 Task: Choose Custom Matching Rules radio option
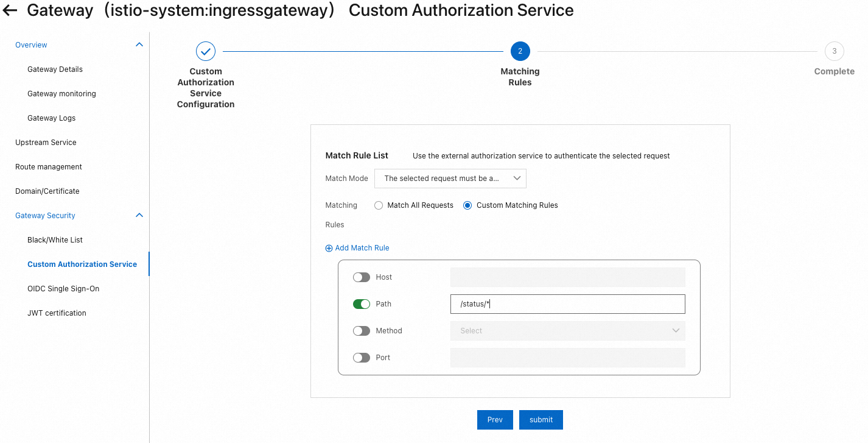tap(467, 205)
